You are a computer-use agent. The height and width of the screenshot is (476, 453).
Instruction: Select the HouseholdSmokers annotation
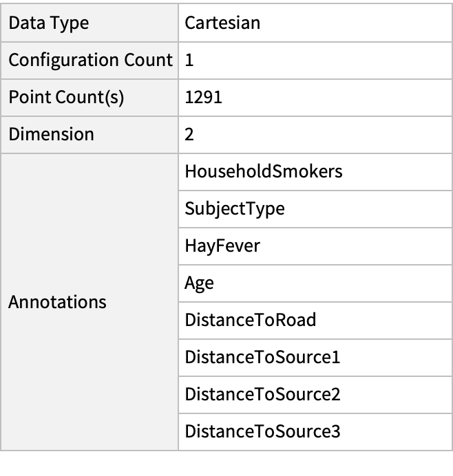(x=263, y=171)
